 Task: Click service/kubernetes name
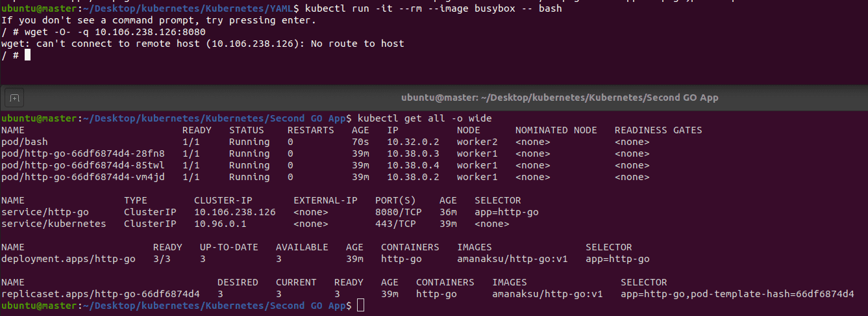[x=54, y=224]
